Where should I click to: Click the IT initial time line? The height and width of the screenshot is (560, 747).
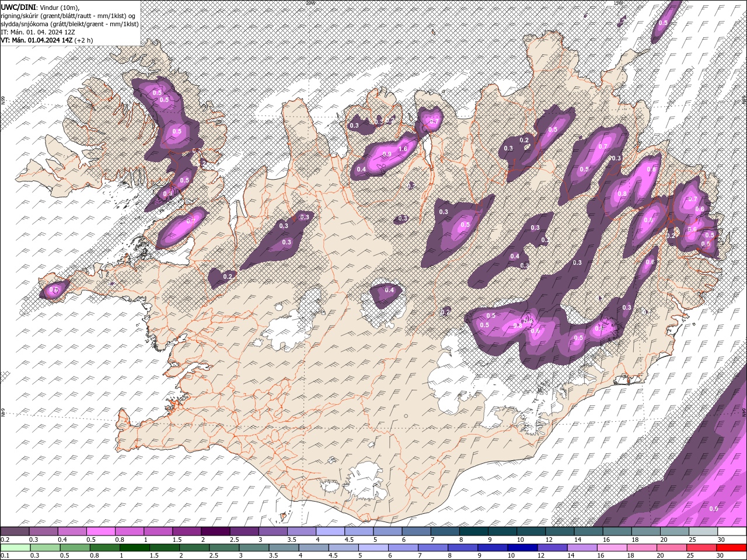38,32
